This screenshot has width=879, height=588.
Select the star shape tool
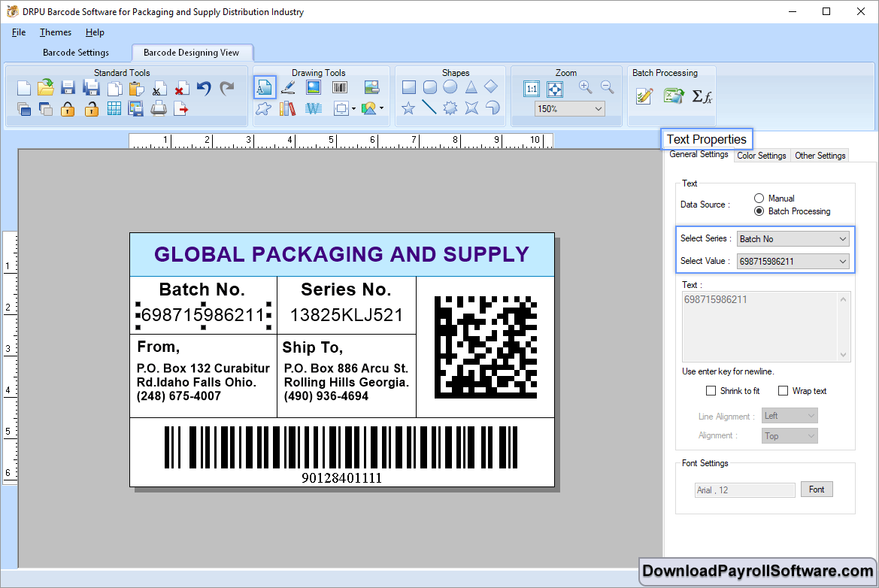click(x=408, y=108)
